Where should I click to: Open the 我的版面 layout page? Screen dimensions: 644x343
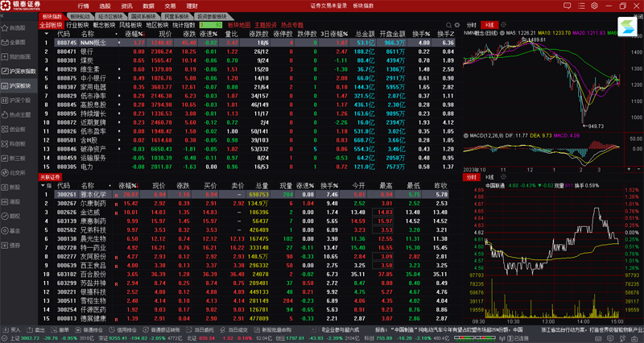(15, 56)
